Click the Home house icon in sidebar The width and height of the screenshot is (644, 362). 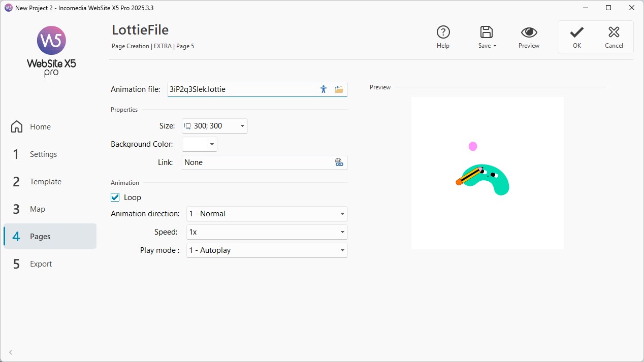click(x=17, y=126)
